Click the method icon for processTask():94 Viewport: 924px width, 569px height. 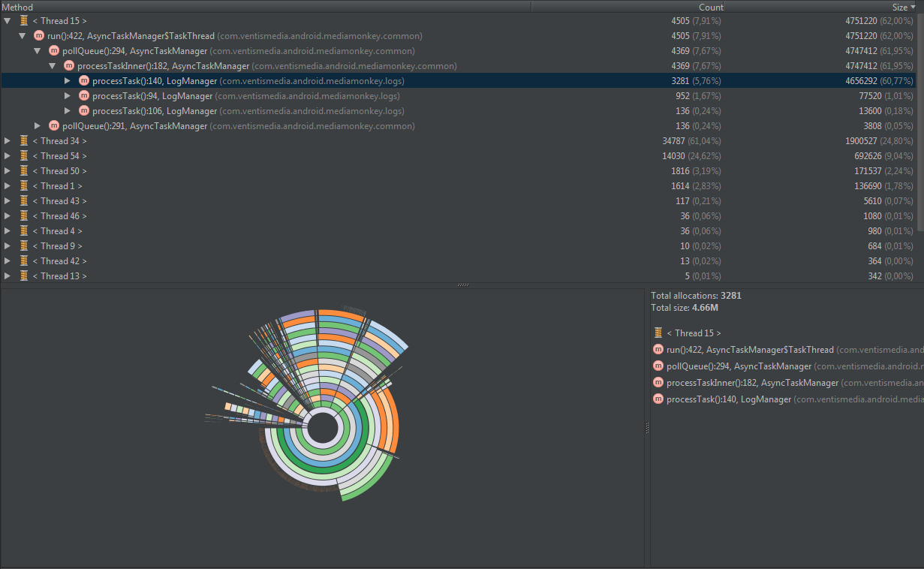pyautogui.click(x=84, y=96)
